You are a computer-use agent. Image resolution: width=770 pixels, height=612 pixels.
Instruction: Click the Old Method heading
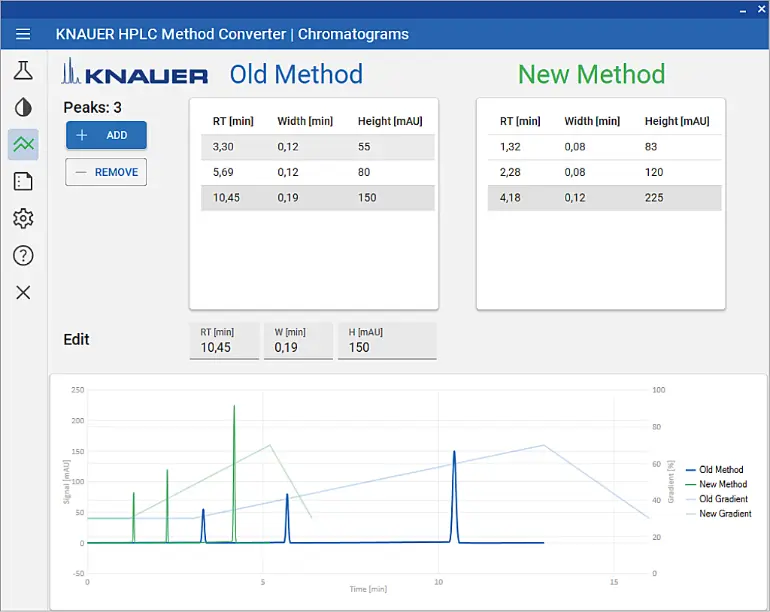[296, 75]
